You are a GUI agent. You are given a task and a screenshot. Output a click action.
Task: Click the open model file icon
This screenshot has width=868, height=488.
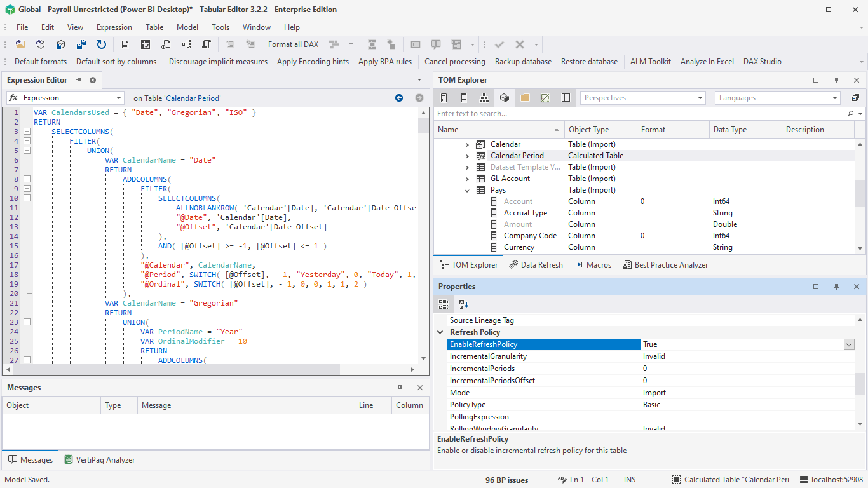[20, 44]
